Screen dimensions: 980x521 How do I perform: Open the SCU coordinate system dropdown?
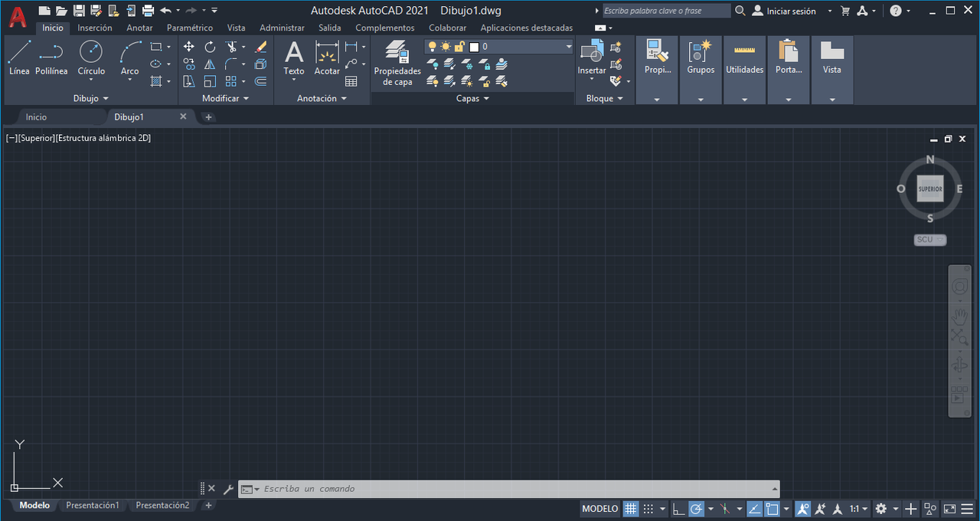click(x=930, y=240)
